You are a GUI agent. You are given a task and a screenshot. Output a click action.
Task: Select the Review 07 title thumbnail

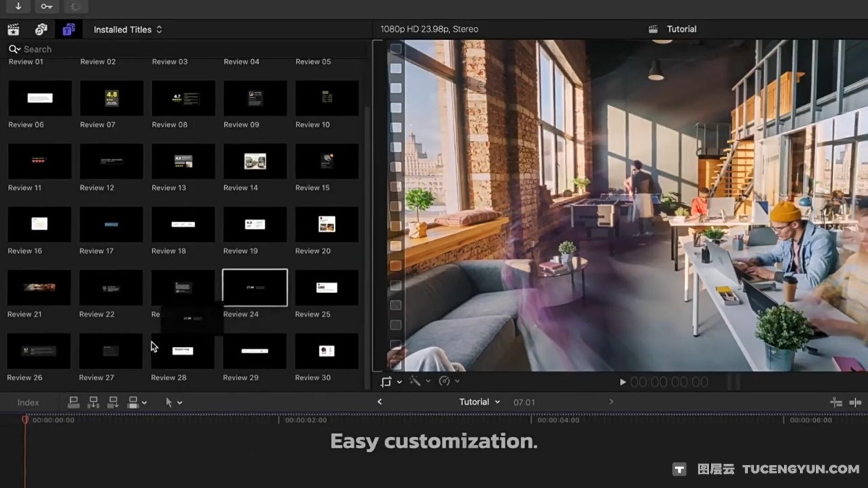coord(111,98)
